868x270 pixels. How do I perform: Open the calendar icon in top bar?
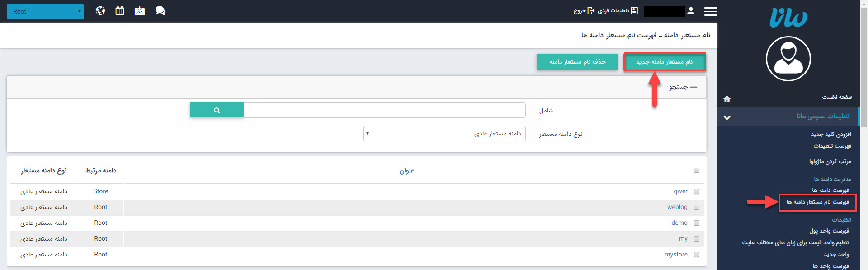point(120,11)
